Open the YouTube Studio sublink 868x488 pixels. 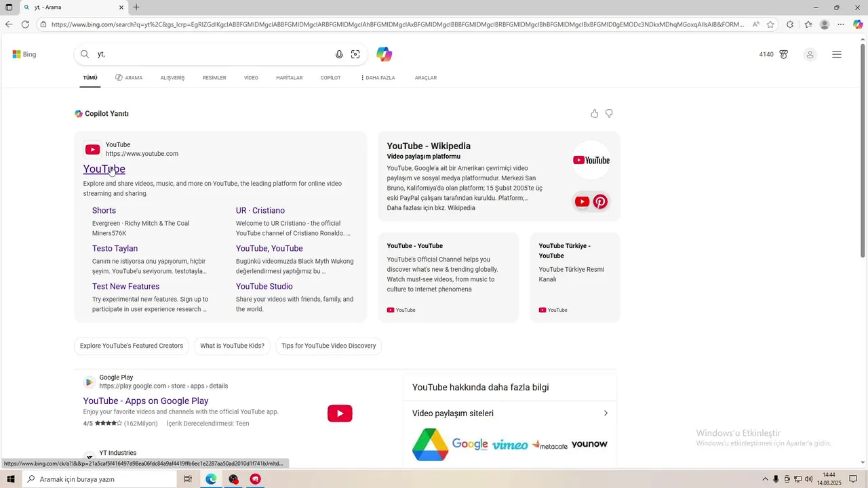(264, 287)
